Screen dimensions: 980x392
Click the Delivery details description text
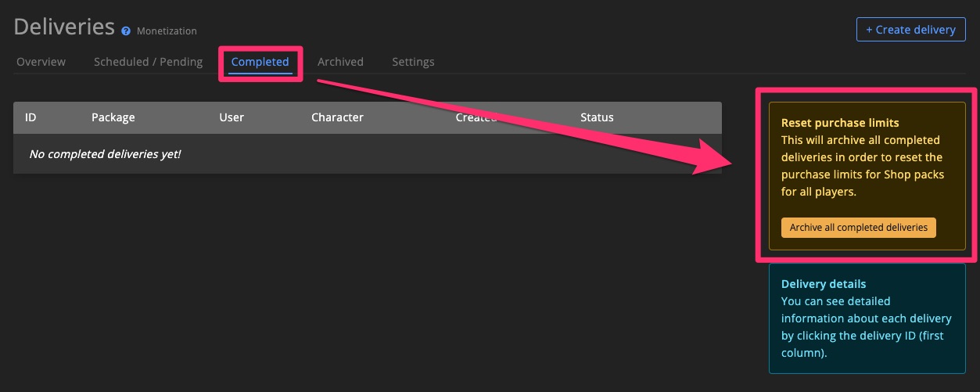pos(866,327)
